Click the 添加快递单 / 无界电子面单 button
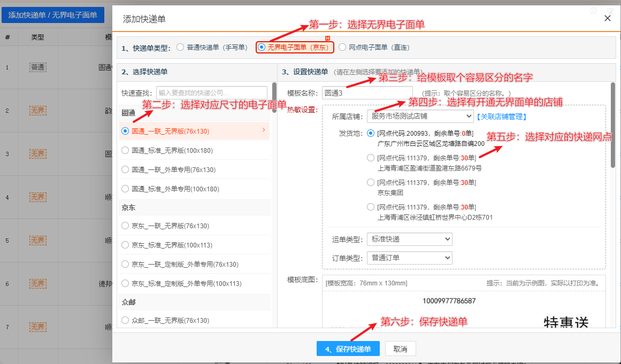 52,15
